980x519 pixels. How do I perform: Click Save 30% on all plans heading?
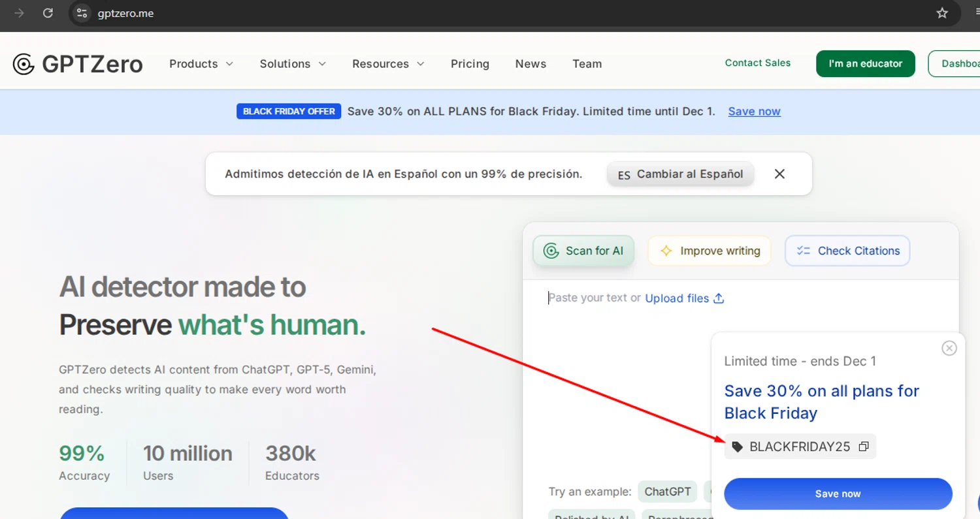822,402
